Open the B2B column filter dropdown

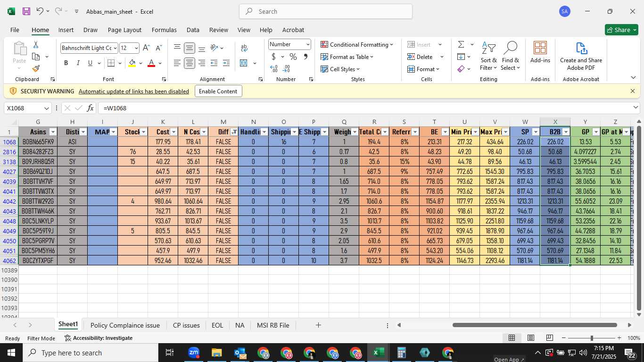(566, 132)
